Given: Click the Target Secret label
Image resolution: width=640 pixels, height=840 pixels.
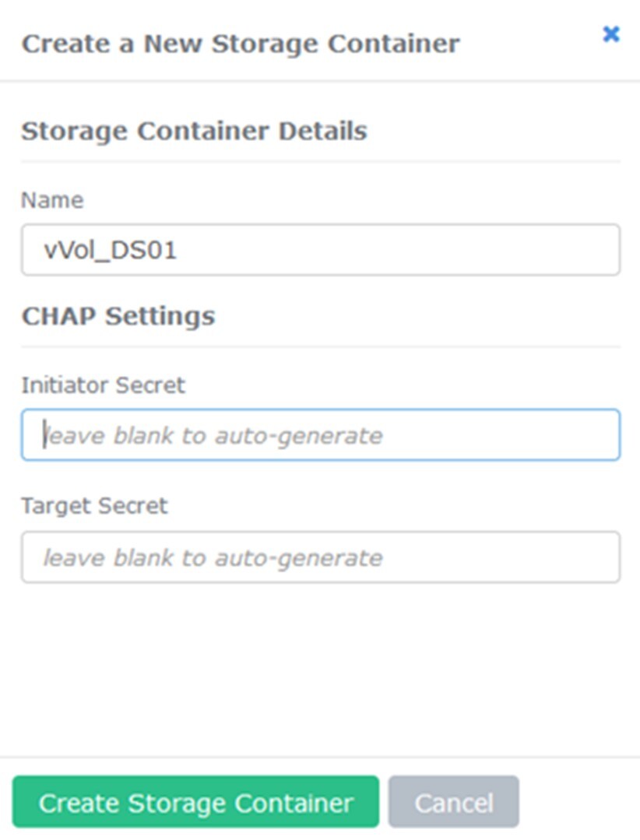Looking at the screenshot, I should (94, 506).
